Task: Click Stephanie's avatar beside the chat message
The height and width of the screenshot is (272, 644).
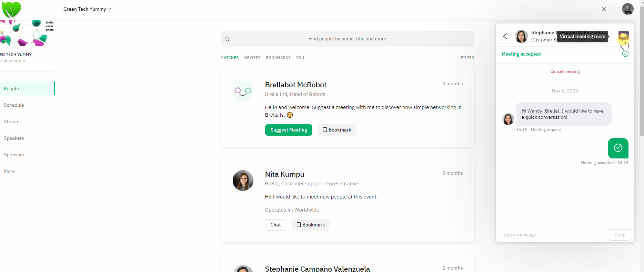Action: pos(508,119)
